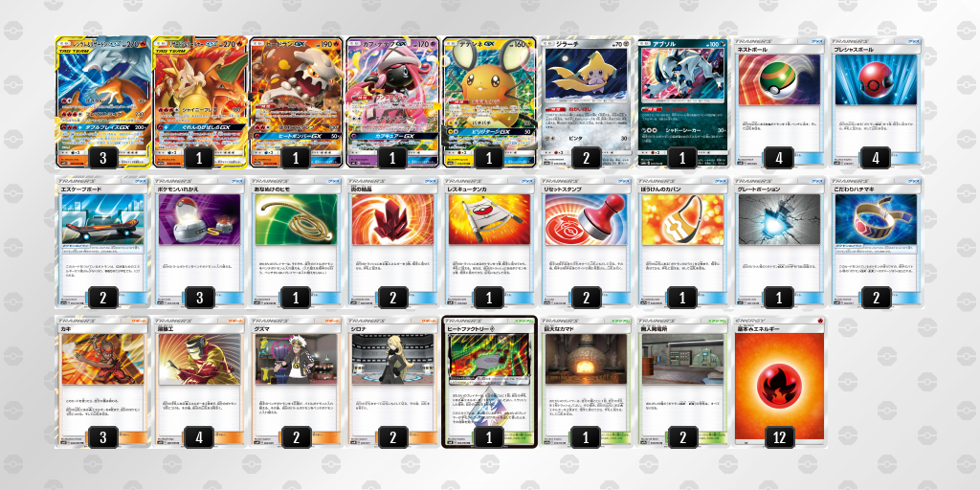Select the Guzma supporter card
The height and width of the screenshot is (490, 980).
pos(297,382)
